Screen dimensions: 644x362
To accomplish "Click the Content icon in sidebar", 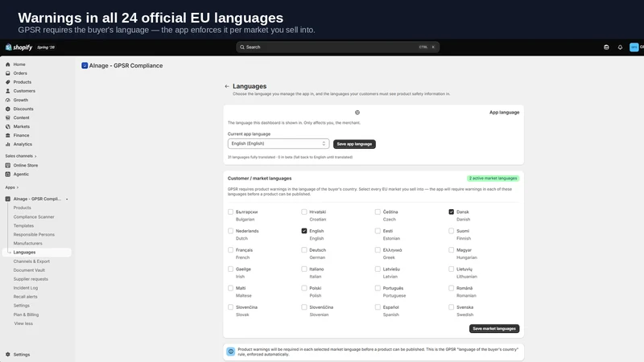I will point(8,117).
